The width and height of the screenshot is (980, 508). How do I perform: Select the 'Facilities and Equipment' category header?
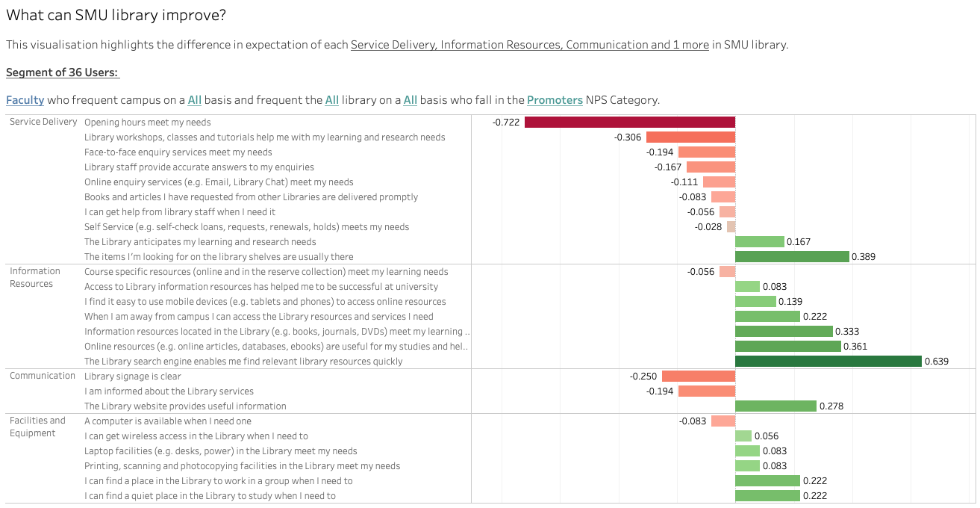pyautogui.click(x=37, y=427)
